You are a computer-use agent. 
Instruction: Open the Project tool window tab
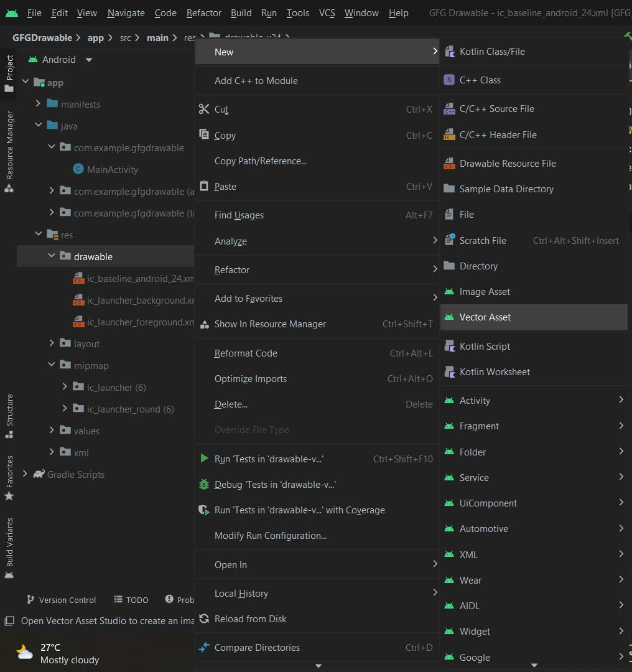(9, 73)
